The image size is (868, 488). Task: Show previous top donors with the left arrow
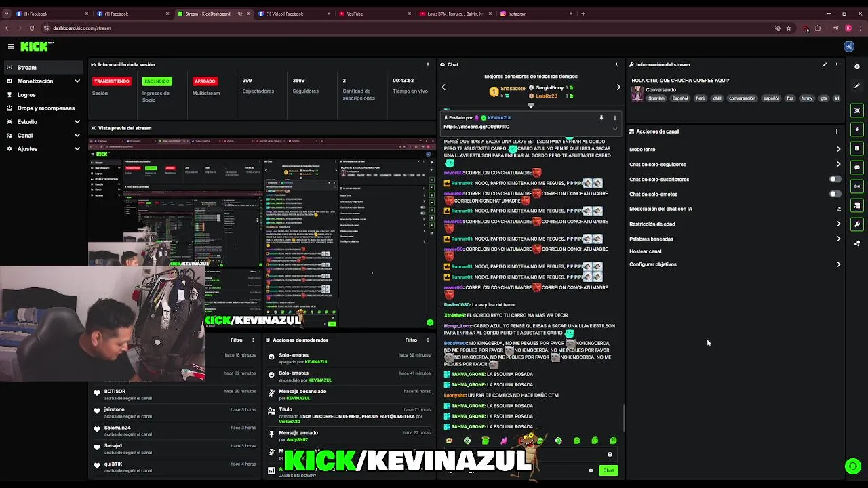pos(443,87)
